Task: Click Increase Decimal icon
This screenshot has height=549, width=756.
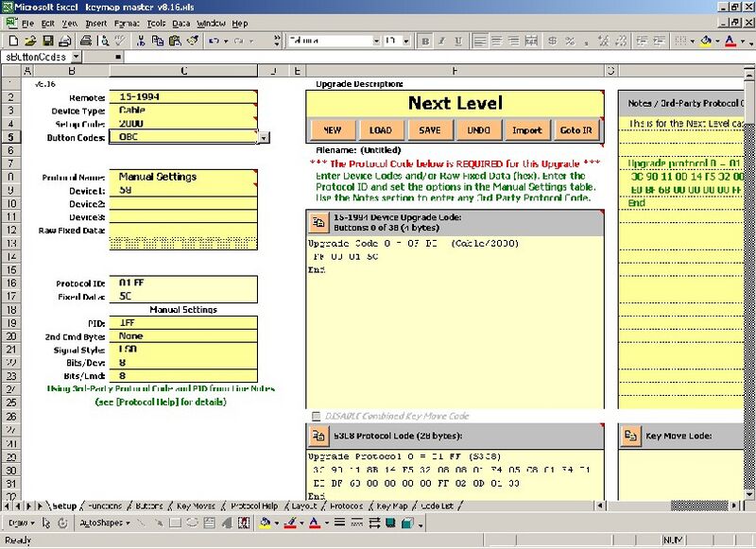Action: [x=603, y=41]
